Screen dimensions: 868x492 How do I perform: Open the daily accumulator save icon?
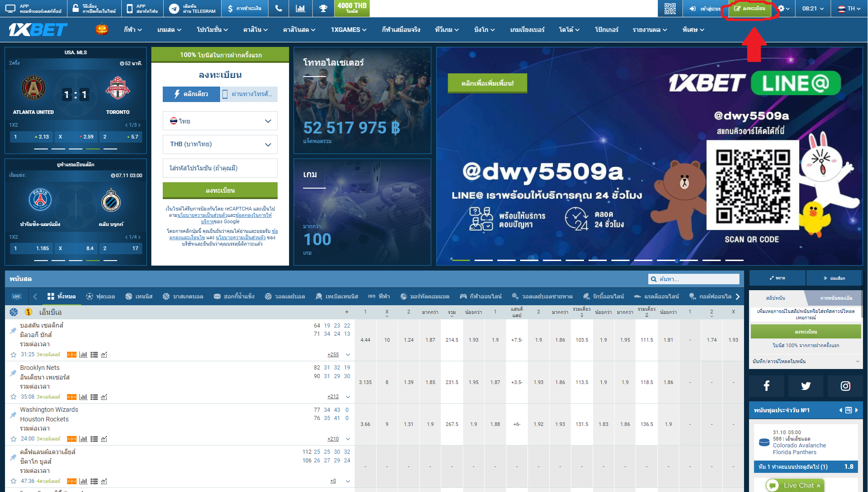tap(848, 410)
